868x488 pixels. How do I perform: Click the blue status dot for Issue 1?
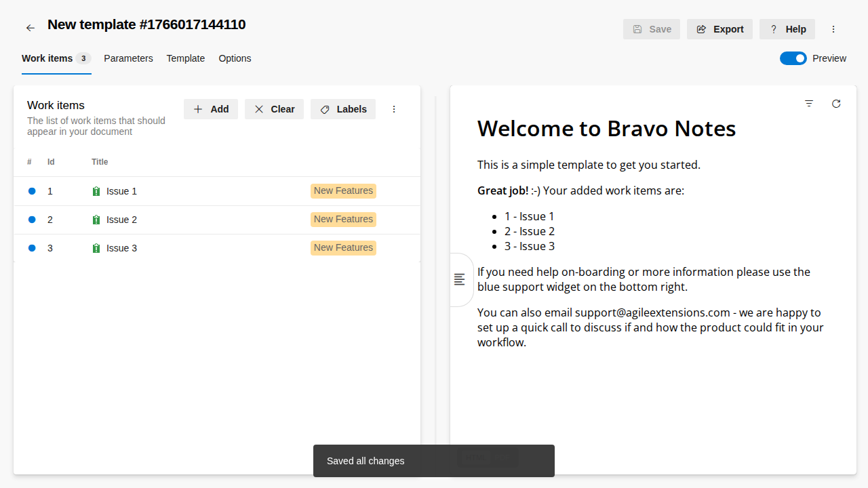click(32, 192)
